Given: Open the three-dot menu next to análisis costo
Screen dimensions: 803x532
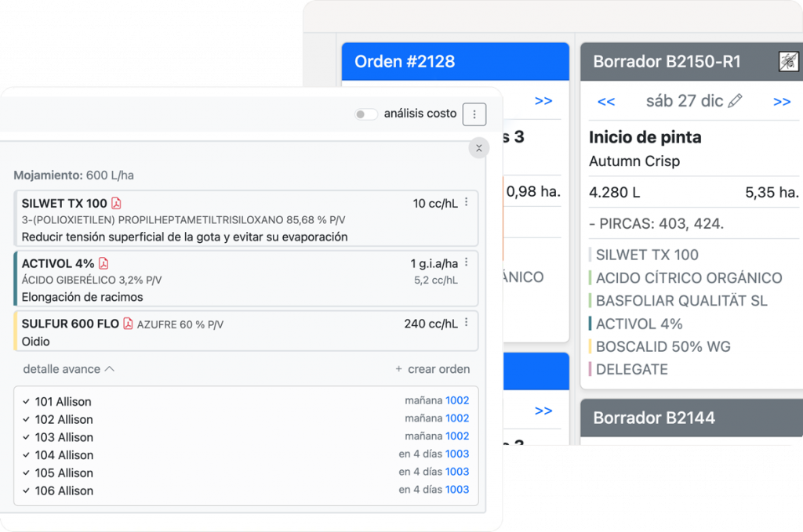Looking at the screenshot, I should click(474, 114).
